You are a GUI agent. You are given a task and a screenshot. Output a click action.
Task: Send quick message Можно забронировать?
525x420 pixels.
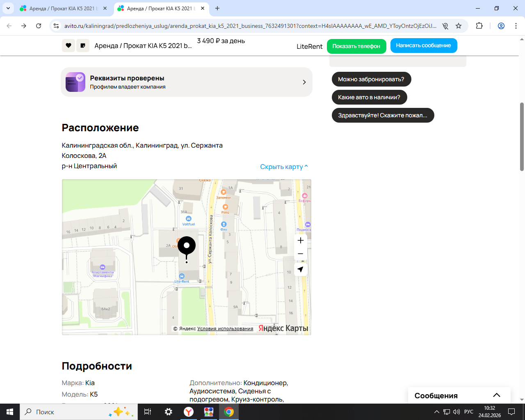click(371, 79)
